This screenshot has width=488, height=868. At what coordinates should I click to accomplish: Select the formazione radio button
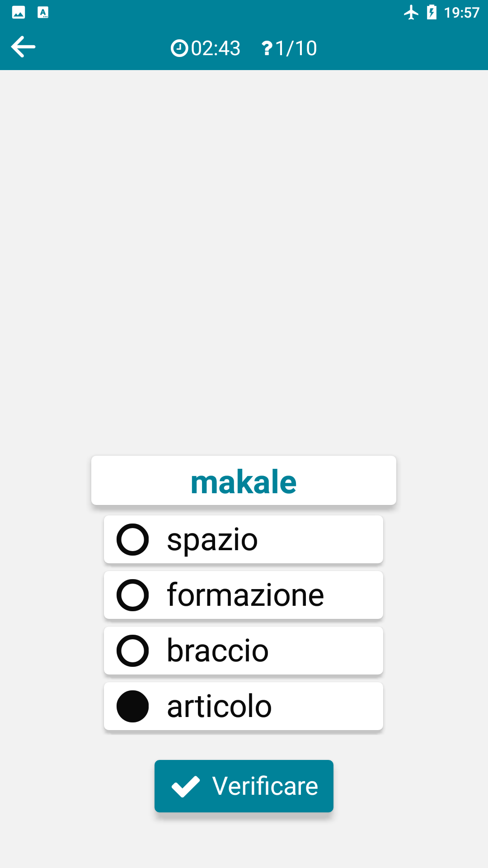pos(132,595)
